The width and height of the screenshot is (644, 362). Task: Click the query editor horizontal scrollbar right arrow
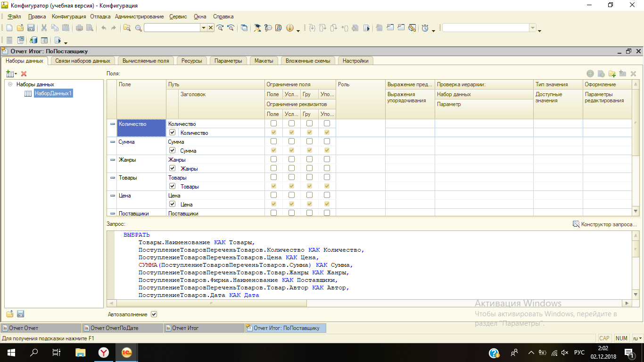coord(627,303)
